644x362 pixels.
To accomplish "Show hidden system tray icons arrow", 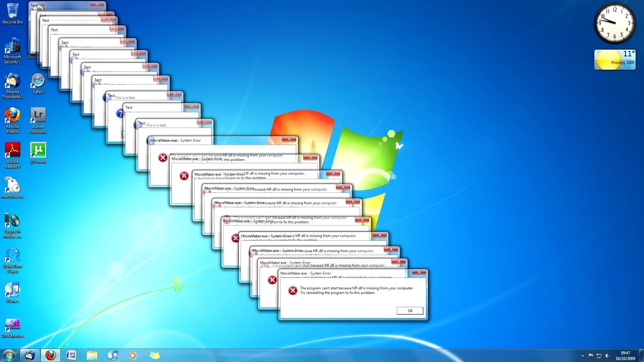I will pos(583,356).
